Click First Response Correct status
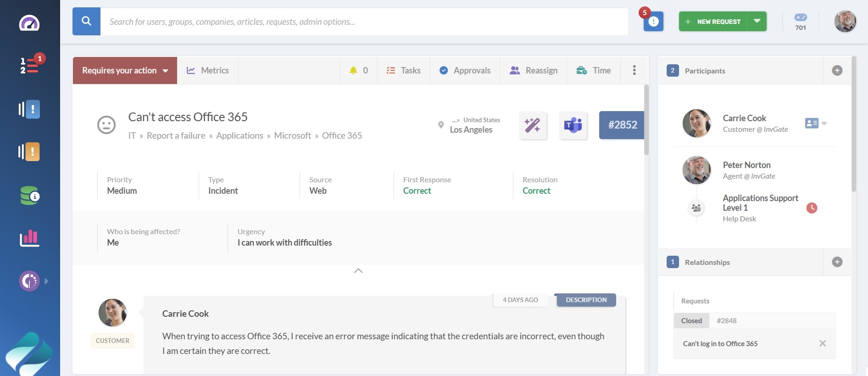868x376 pixels. (417, 191)
